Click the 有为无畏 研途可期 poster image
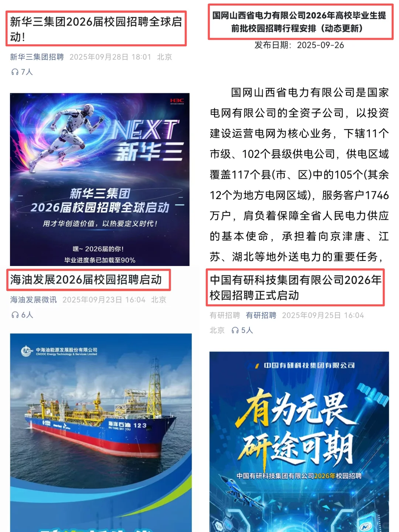Screen dimensions: 399x532 tap(299, 442)
